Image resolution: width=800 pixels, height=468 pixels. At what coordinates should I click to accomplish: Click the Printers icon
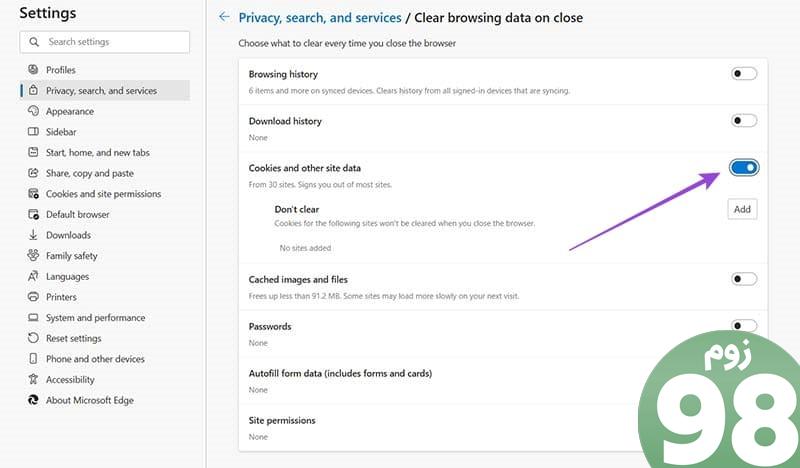(33, 297)
